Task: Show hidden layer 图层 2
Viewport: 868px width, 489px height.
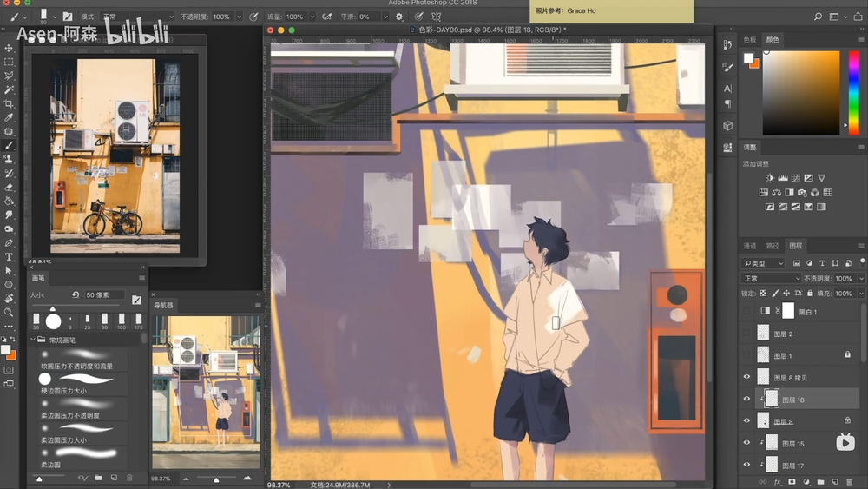Action: [746, 334]
